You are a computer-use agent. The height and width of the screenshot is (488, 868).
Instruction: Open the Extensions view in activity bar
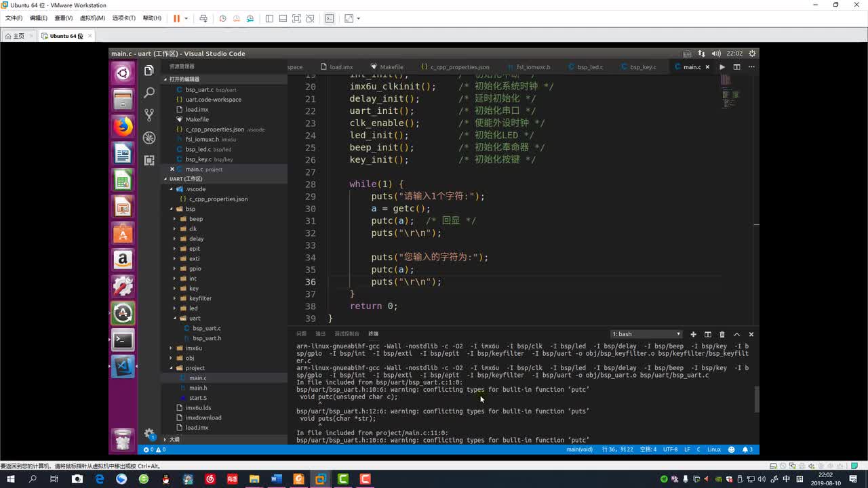149,160
